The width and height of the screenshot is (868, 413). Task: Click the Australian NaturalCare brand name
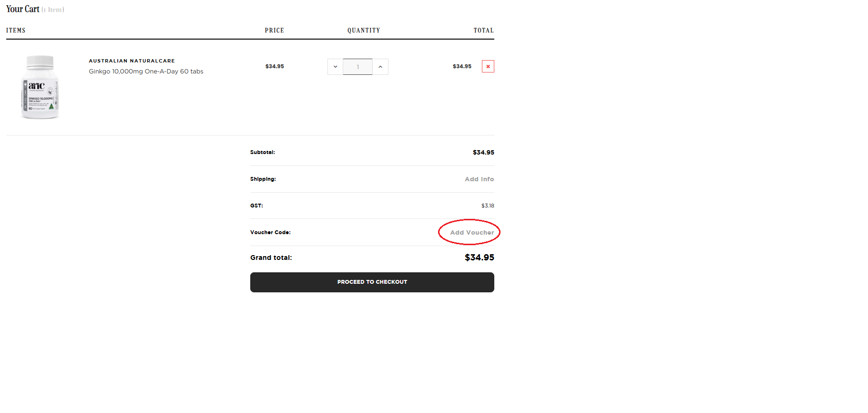click(x=132, y=61)
